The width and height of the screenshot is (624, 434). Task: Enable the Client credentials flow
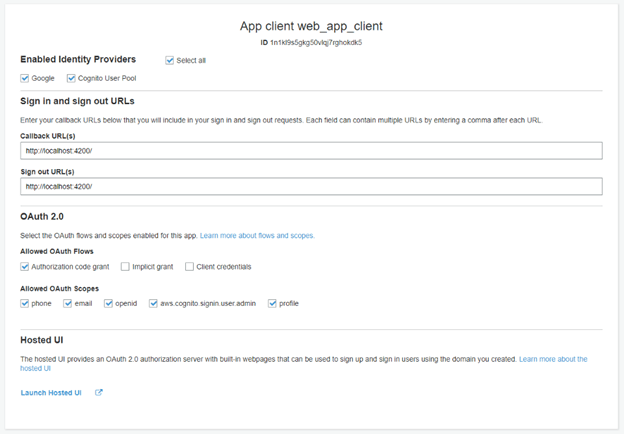point(189,267)
